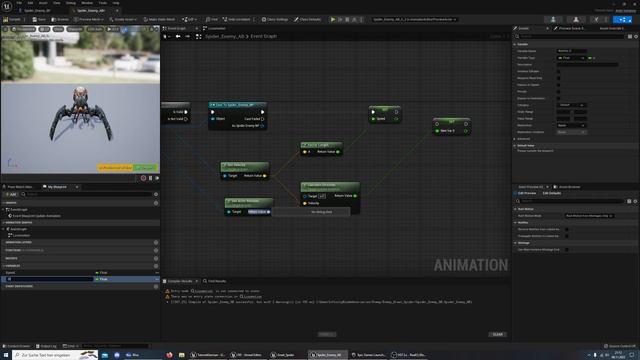Open Details panel settings gear
The image size is (640, 360).
pos(636,36)
